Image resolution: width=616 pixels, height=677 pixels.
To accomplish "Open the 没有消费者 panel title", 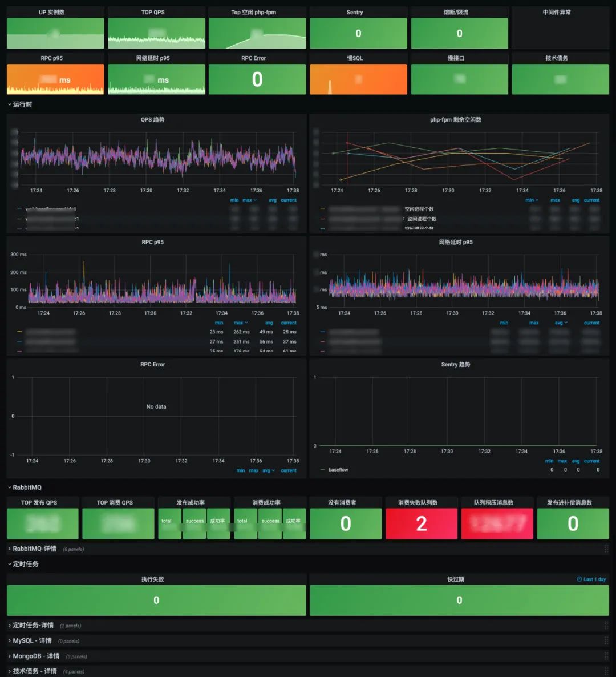I will (342, 502).
